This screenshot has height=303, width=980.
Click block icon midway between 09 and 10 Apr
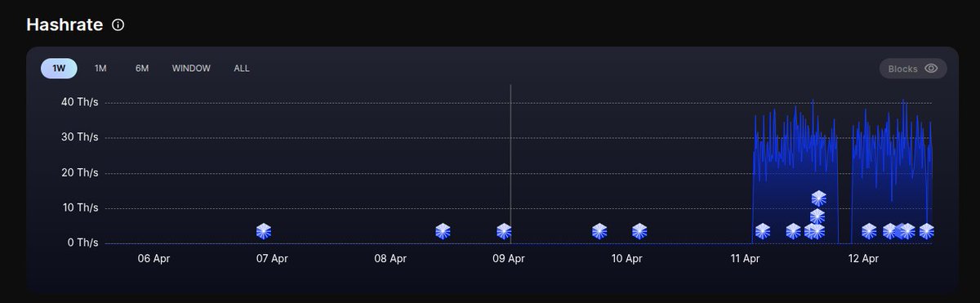[599, 231]
